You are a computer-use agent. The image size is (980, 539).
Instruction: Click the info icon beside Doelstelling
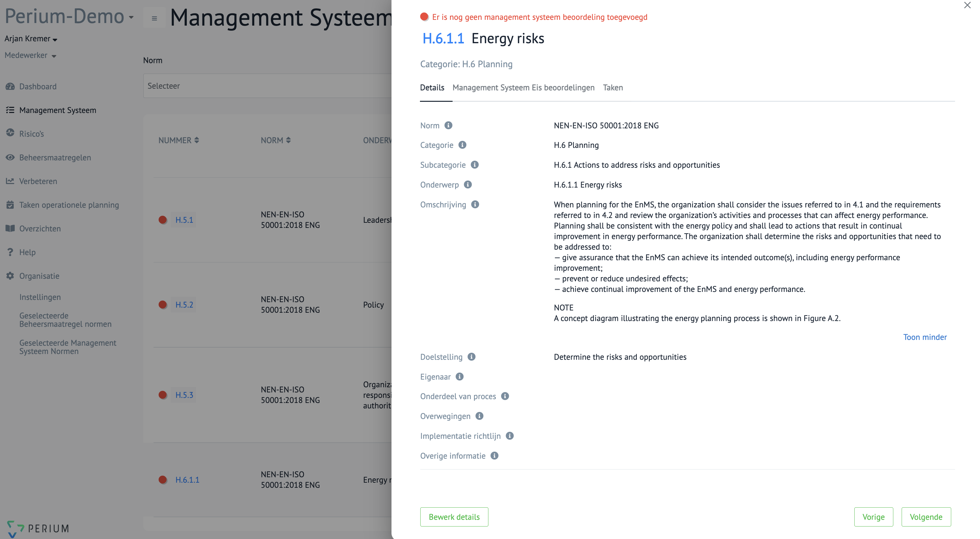[x=471, y=357]
